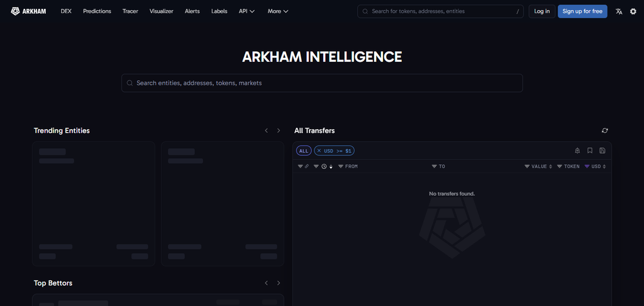Viewport: 644px width, 306px height.
Task: Select the ALL filter chip
Action: [x=304, y=151]
